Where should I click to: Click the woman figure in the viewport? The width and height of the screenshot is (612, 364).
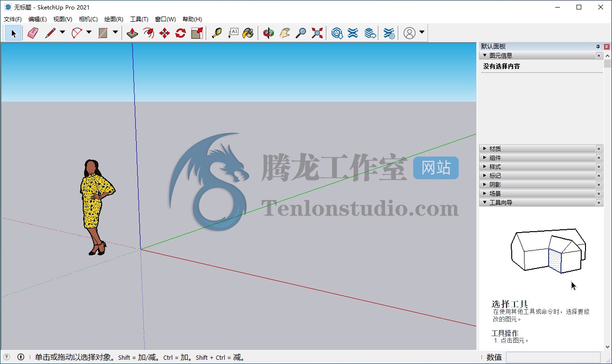click(96, 207)
